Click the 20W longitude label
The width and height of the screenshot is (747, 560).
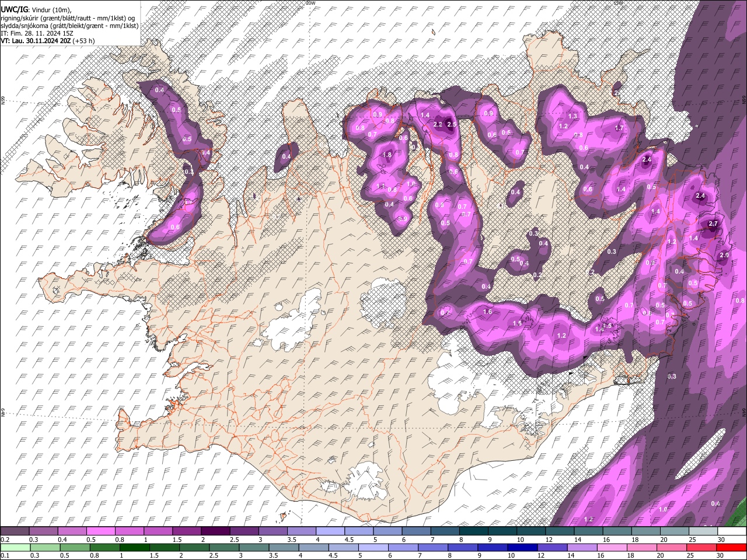[x=310, y=3]
